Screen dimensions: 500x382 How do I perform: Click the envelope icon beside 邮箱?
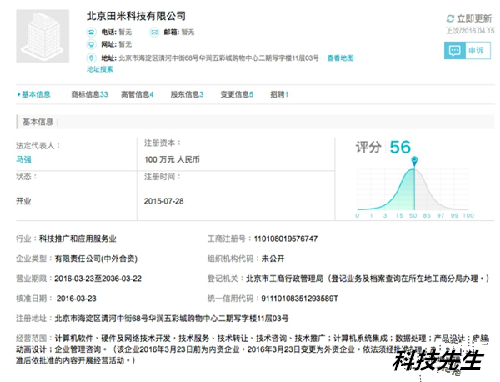154,32
